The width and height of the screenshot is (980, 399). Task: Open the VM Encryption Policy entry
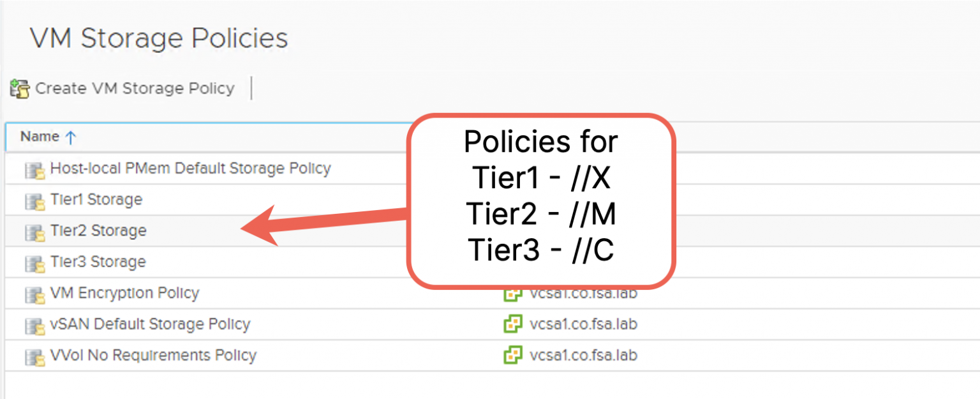(124, 293)
